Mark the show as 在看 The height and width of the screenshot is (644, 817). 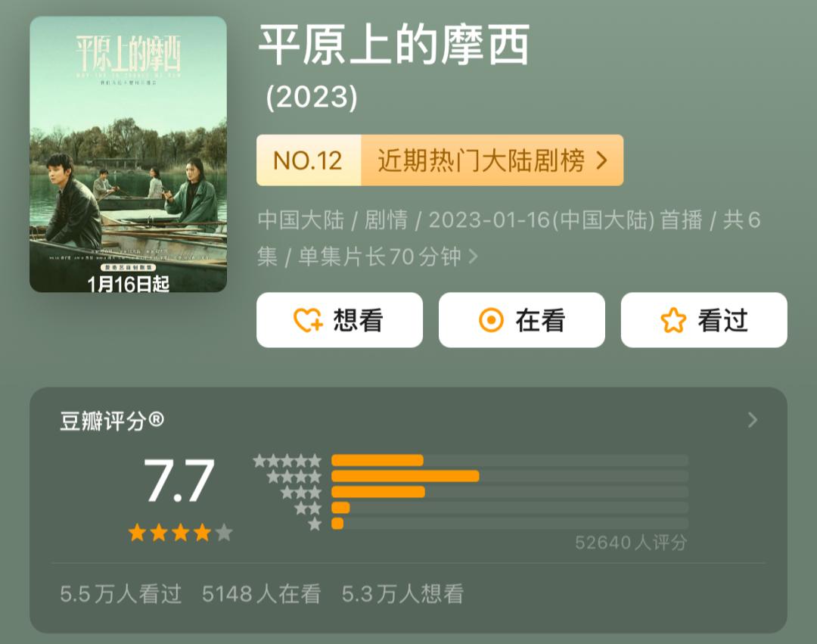click(x=521, y=320)
